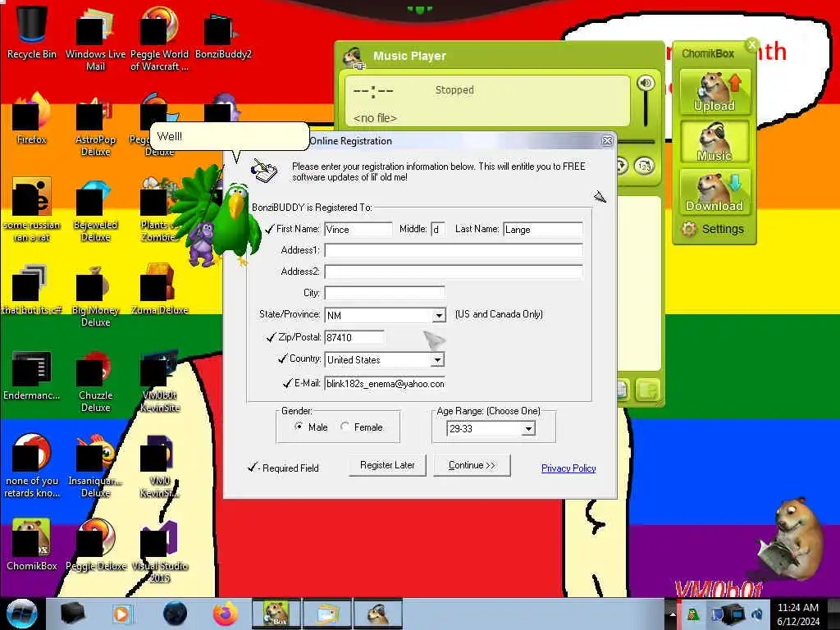This screenshot has width=840, height=630.
Task: Click the '<no file>' text in Music Player
Action: click(375, 118)
